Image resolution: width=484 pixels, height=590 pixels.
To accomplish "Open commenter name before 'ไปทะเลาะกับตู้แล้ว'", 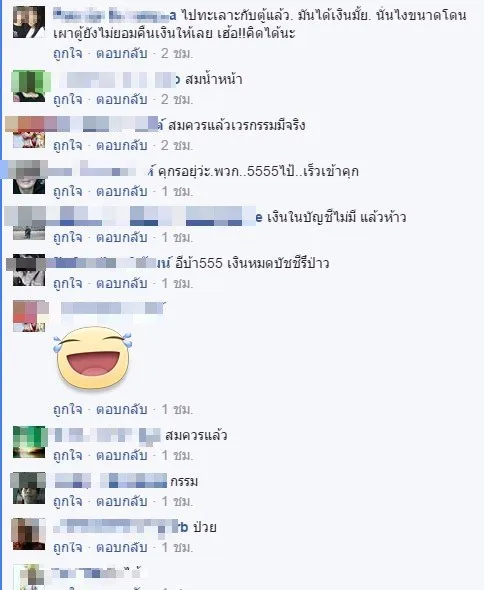I will click(x=115, y=15).
